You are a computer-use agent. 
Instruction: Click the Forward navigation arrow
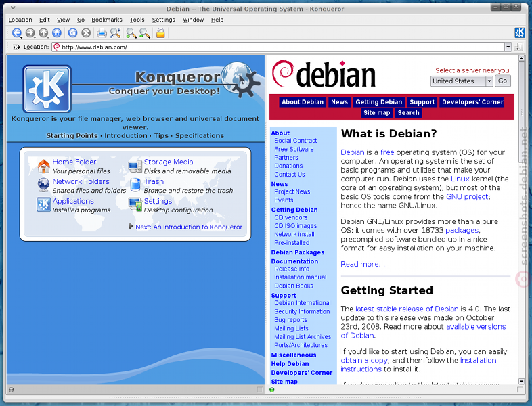[30, 33]
